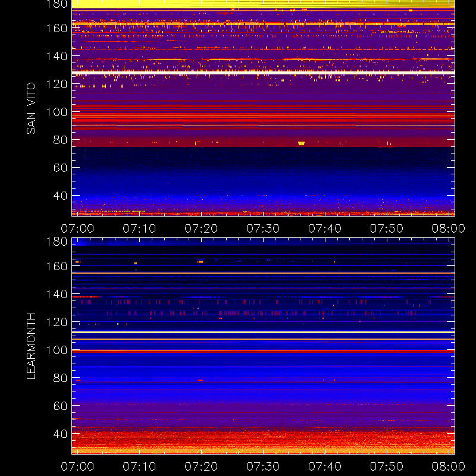The image size is (476, 476).
Task: Click 07:20 under the SAN VITO spectrogram
Action: [201, 228]
